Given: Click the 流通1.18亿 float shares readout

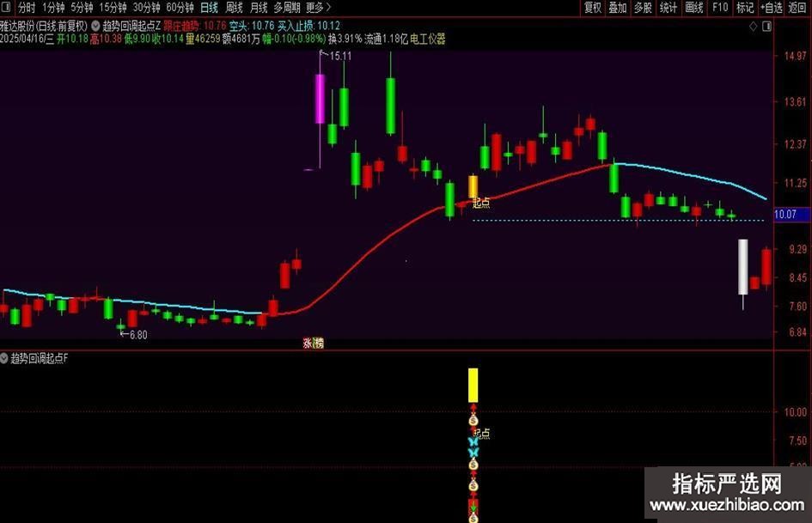Looking at the screenshot, I should pos(387,40).
